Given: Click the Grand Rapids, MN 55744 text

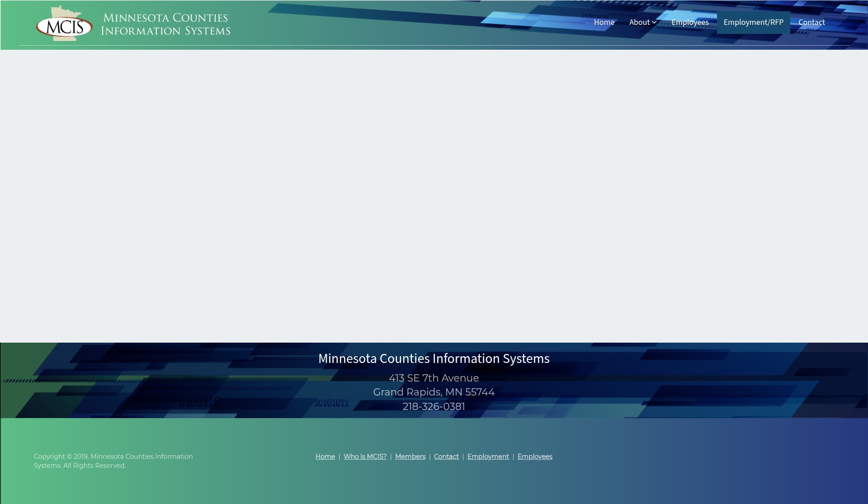Looking at the screenshot, I should tap(434, 392).
